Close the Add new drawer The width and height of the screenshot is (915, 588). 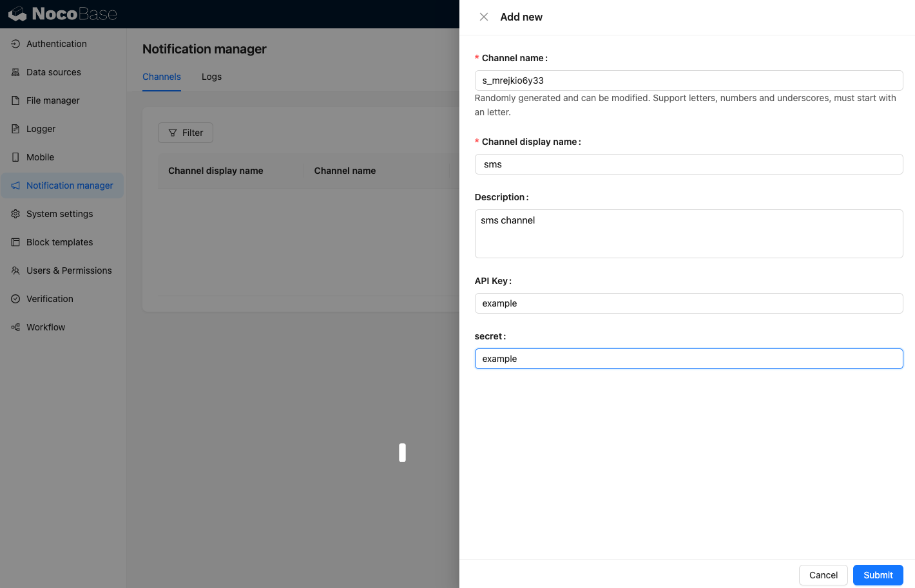[x=484, y=17]
